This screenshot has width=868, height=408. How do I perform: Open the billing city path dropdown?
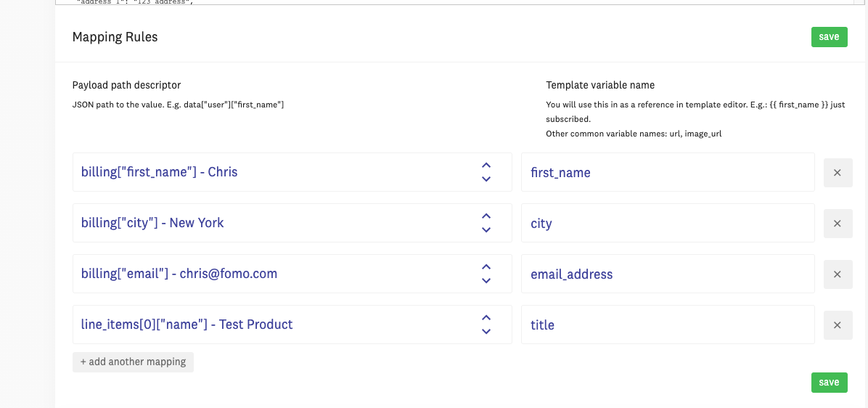292,223
